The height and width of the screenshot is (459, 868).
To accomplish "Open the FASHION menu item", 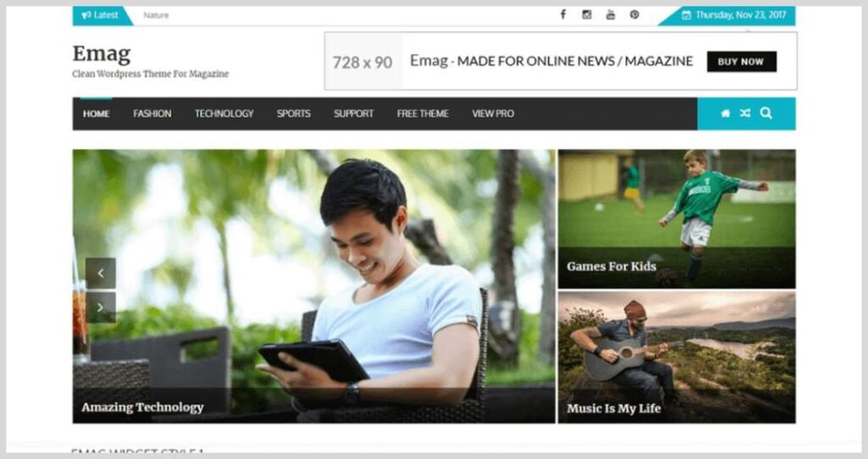I will [x=153, y=114].
